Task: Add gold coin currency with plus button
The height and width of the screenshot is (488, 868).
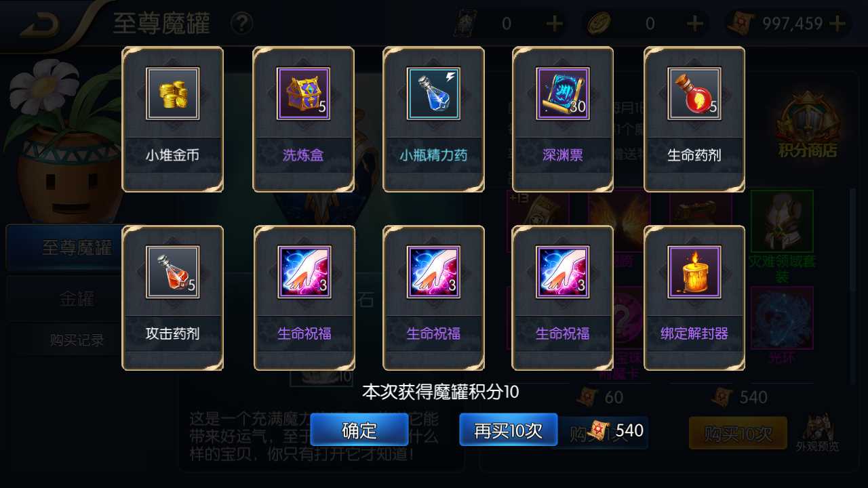Action: click(x=694, y=24)
